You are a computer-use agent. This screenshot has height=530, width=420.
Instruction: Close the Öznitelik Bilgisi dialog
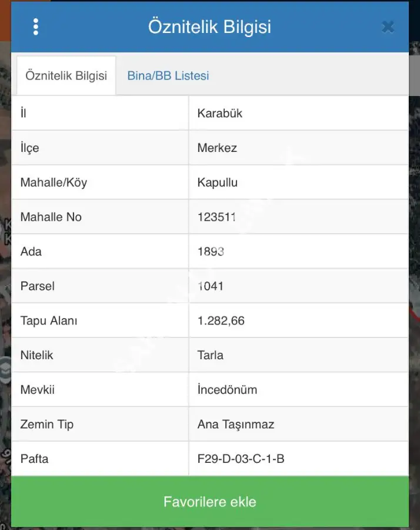click(388, 27)
